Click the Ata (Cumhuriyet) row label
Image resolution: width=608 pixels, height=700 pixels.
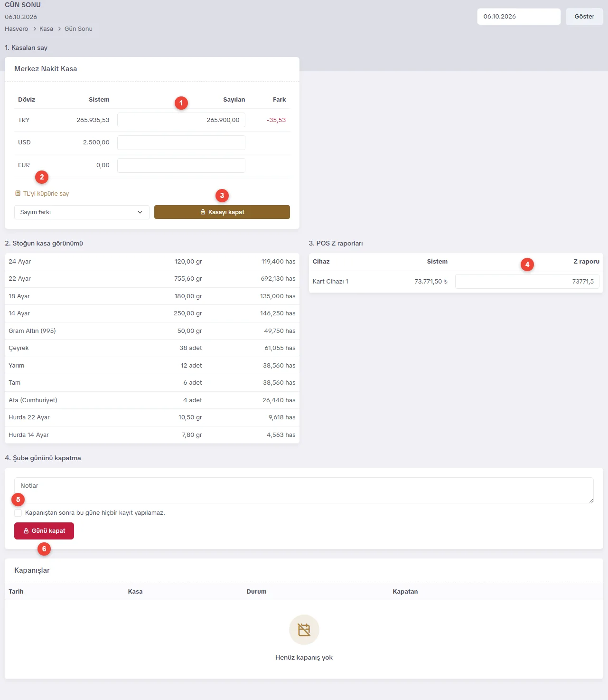pyautogui.click(x=33, y=400)
